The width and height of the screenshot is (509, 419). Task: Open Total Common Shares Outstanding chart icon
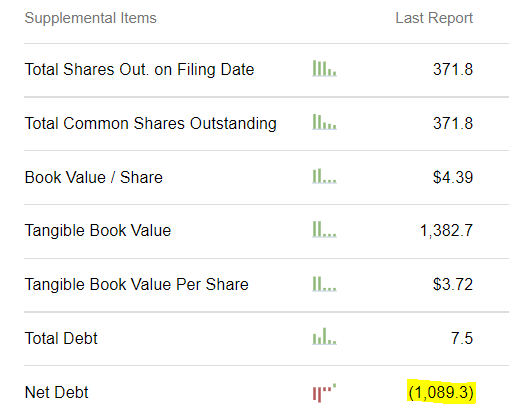[x=324, y=122]
